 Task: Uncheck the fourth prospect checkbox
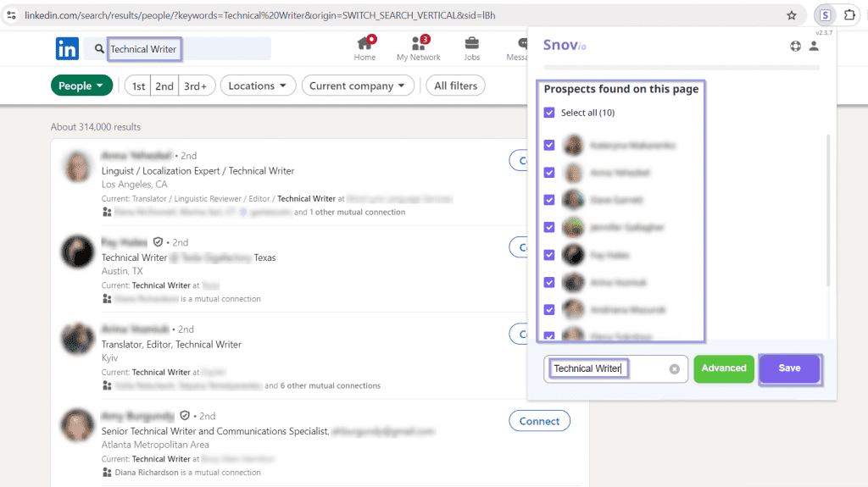click(549, 227)
